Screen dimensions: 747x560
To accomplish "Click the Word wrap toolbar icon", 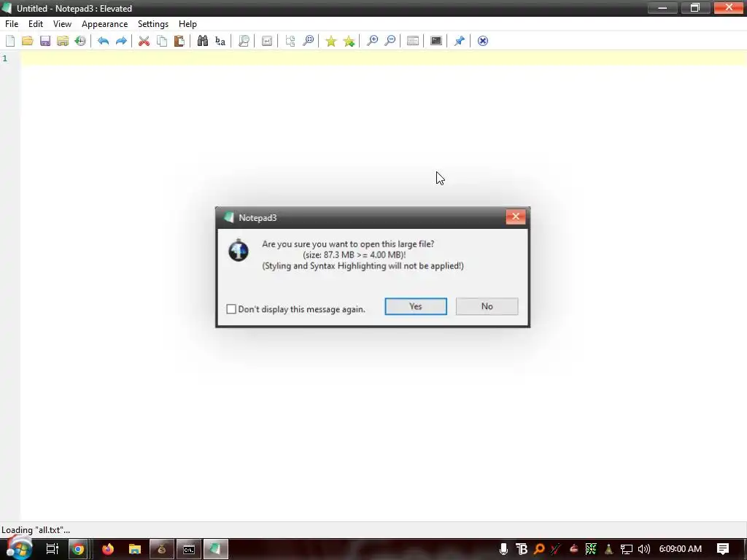I will 267,41.
